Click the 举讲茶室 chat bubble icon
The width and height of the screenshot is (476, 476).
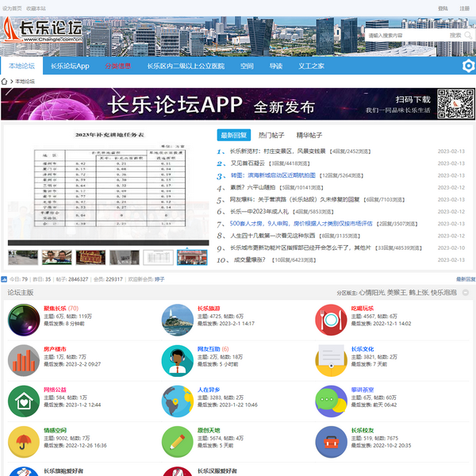331,401
